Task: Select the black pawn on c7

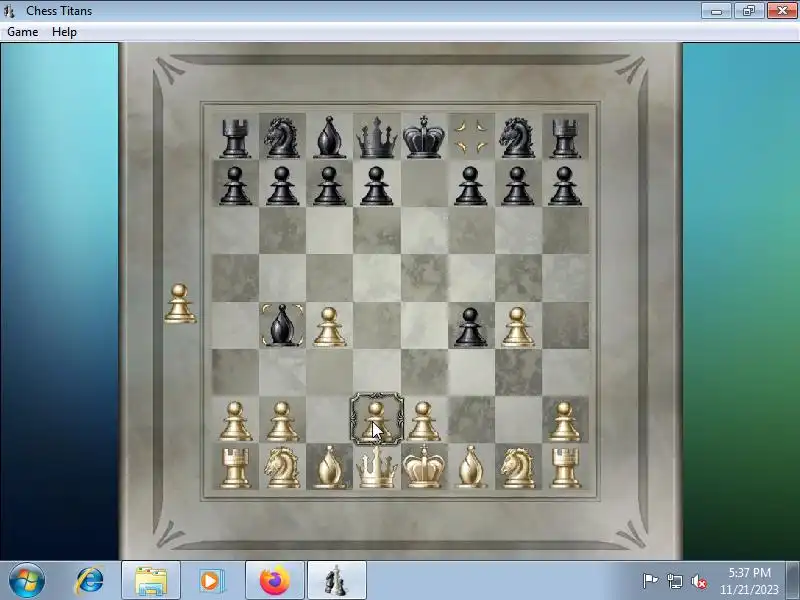Action: click(329, 186)
